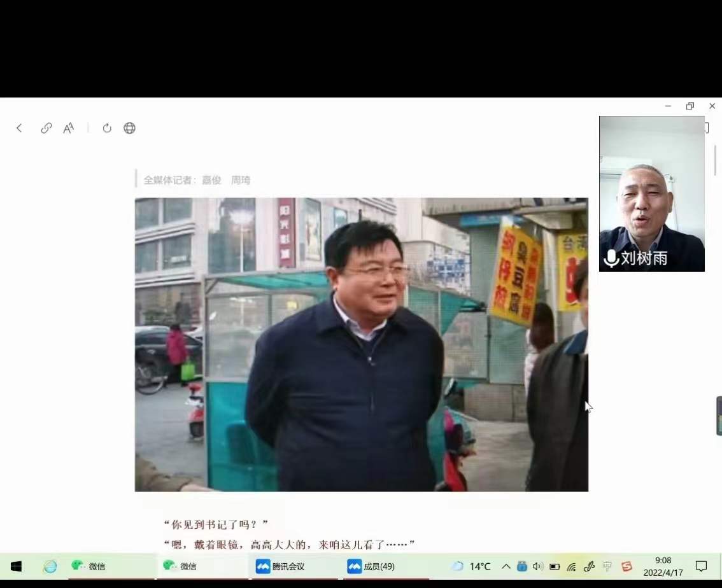The width and height of the screenshot is (722, 588).
Task: Open the first 微信 taskbar button
Action: pyautogui.click(x=89, y=566)
